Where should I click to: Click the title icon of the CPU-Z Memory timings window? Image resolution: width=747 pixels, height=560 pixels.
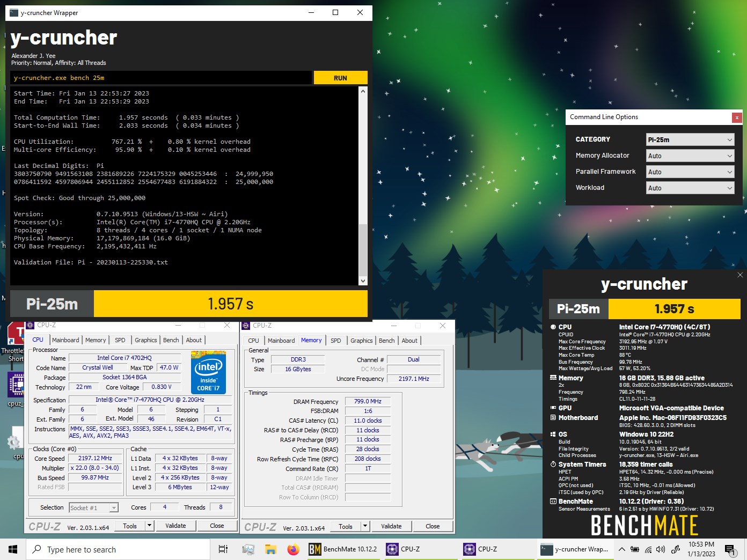pos(246,325)
